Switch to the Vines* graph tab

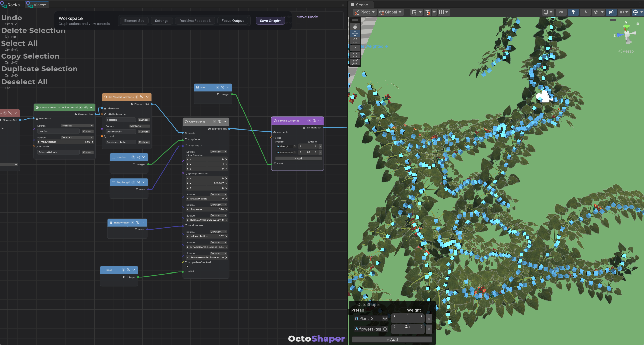(37, 5)
